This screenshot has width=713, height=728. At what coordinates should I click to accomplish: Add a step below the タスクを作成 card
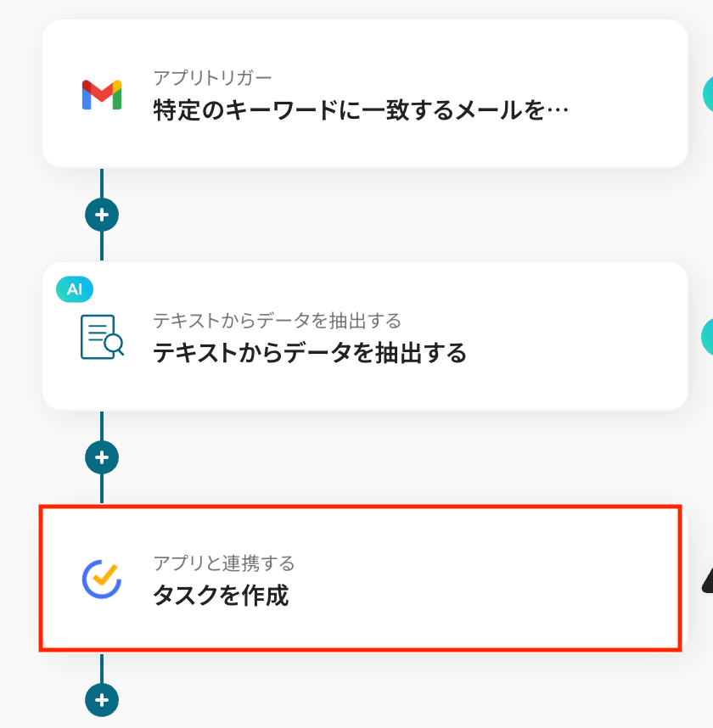coord(102,701)
